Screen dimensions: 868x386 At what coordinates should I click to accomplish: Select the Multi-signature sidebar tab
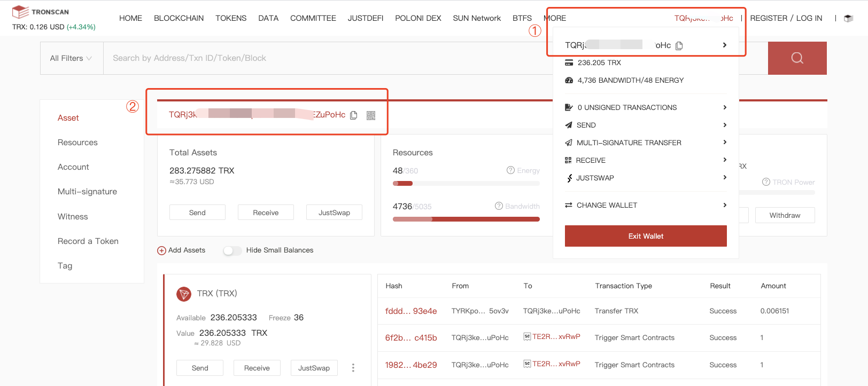point(87,192)
